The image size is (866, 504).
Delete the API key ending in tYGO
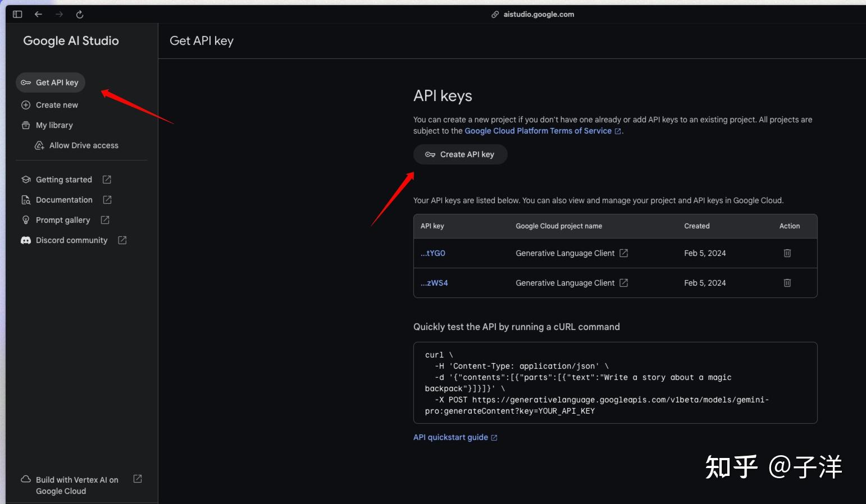pyautogui.click(x=787, y=253)
